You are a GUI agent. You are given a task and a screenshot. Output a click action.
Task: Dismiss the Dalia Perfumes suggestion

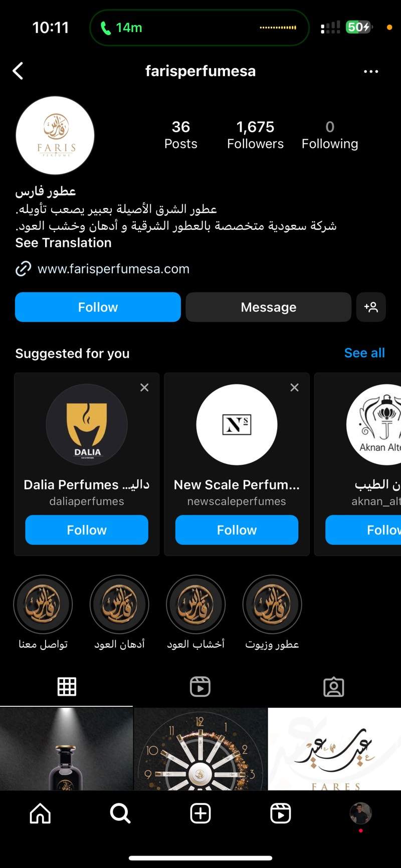coord(144,387)
